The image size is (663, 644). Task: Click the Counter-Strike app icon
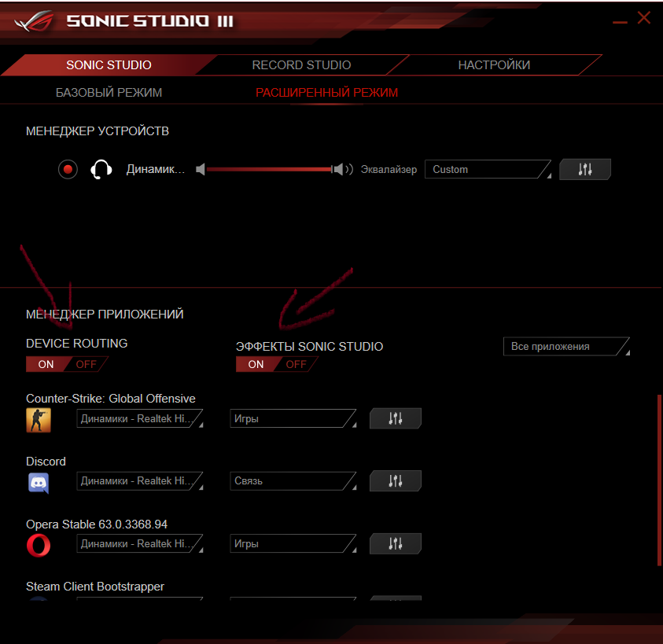[39, 420]
